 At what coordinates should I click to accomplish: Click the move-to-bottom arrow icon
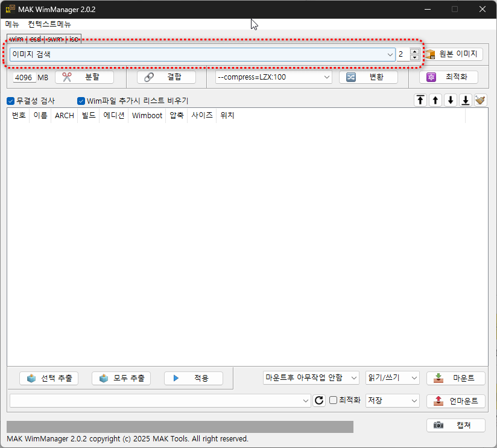[466, 101]
